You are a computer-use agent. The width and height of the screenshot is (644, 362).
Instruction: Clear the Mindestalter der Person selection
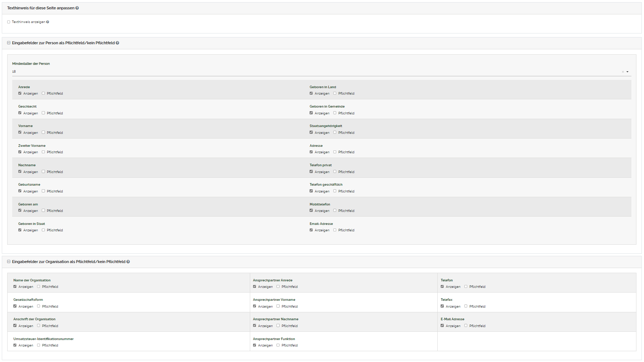click(x=623, y=72)
